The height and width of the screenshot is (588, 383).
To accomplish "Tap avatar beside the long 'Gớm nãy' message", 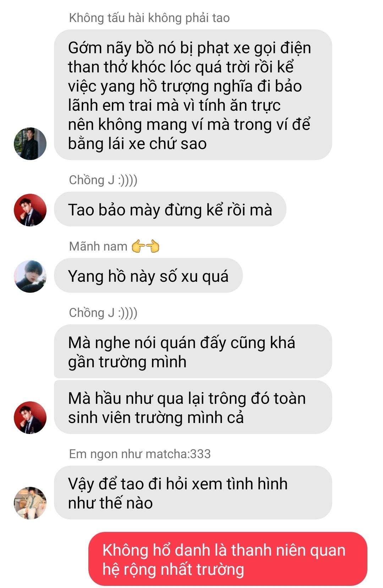I will [30, 143].
